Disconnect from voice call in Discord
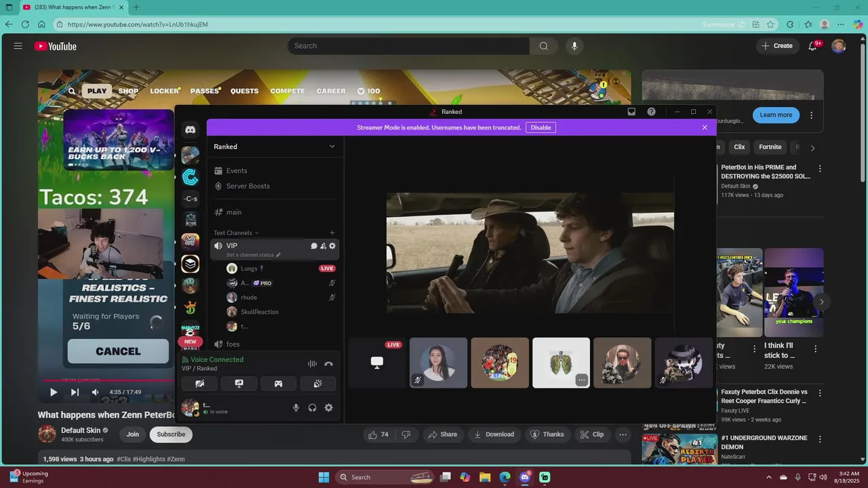This screenshot has width=868, height=488. point(328,364)
